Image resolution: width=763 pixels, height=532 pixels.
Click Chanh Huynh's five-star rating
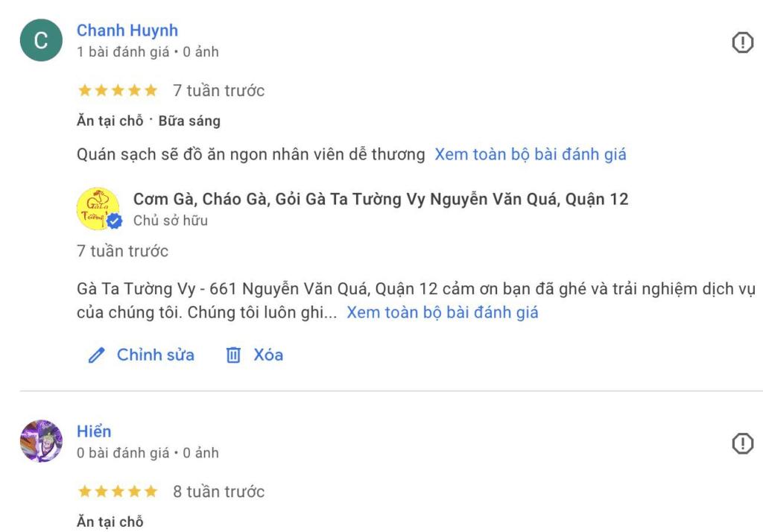click(118, 91)
